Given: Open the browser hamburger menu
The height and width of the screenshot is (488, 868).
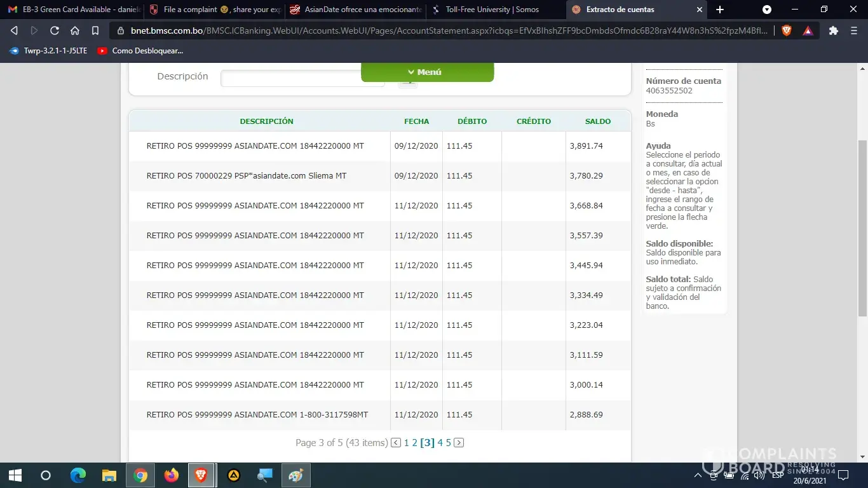Looking at the screenshot, I should [855, 30].
